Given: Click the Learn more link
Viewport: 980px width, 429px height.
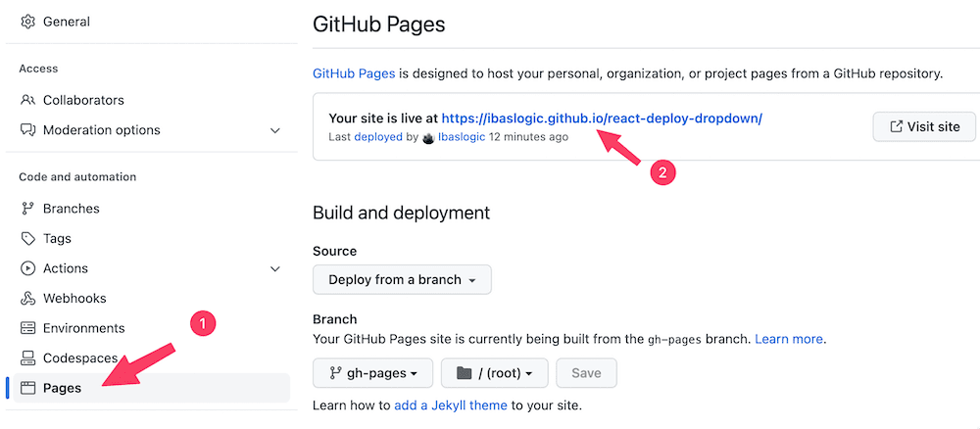Looking at the screenshot, I should tap(789, 339).
